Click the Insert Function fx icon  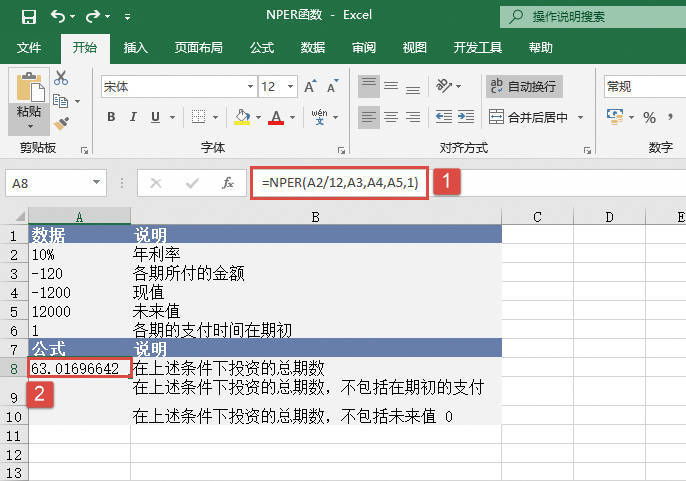(228, 183)
